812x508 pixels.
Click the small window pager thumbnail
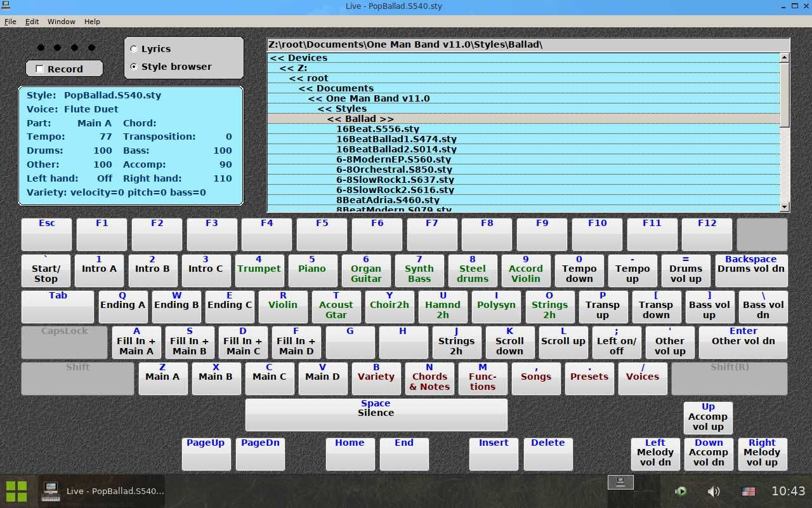click(620, 482)
